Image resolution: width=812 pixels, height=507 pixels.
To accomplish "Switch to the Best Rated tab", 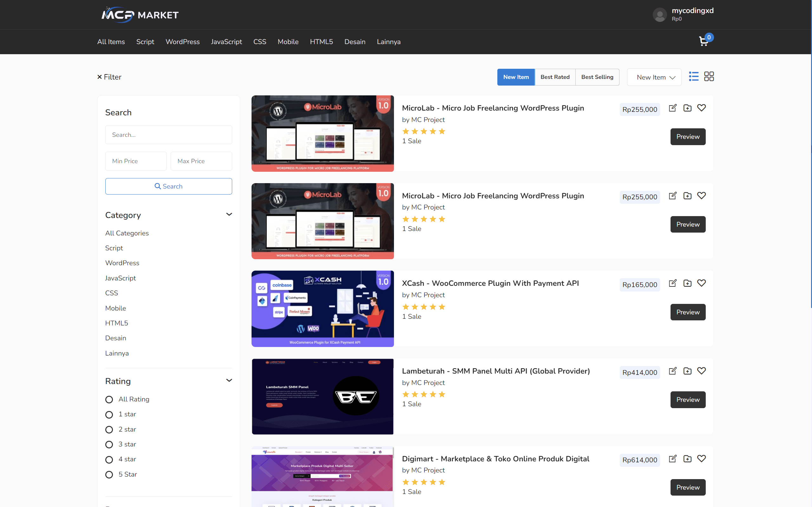I will 555,77.
